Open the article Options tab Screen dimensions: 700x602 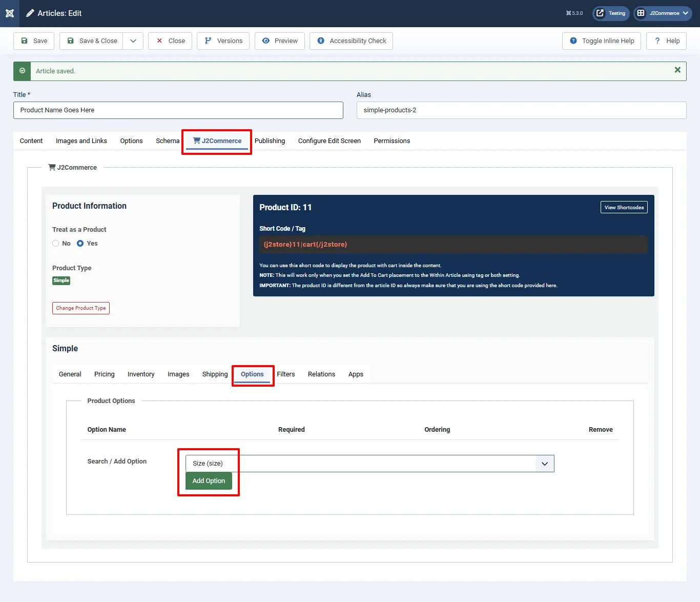(x=132, y=141)
